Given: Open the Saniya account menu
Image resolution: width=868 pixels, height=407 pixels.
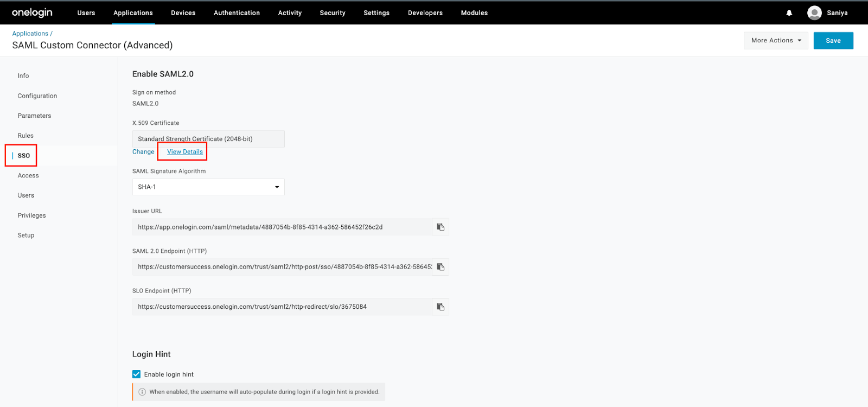Looking at the screenshot, I should [x=837, y=13].
